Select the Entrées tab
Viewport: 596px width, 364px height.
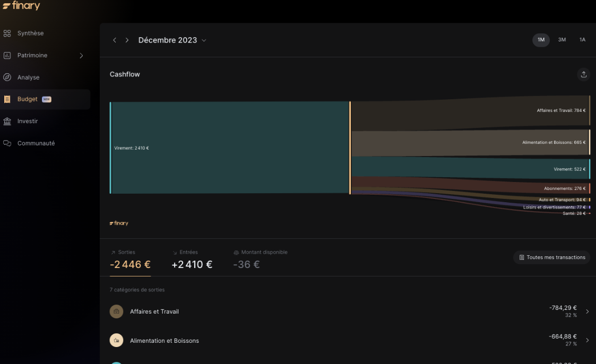[192, 259]
